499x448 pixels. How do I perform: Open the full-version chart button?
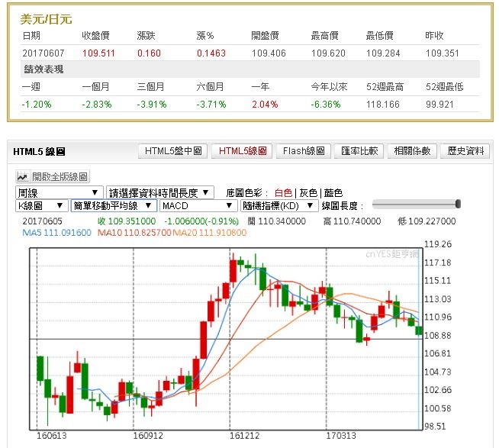[x=53, y=176]
